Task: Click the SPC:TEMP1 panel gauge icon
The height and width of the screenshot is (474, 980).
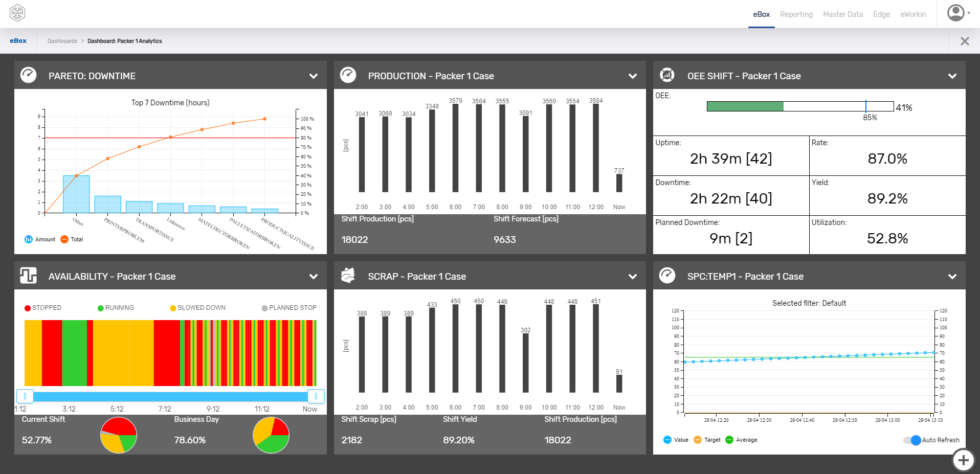Action: point(667,276)
